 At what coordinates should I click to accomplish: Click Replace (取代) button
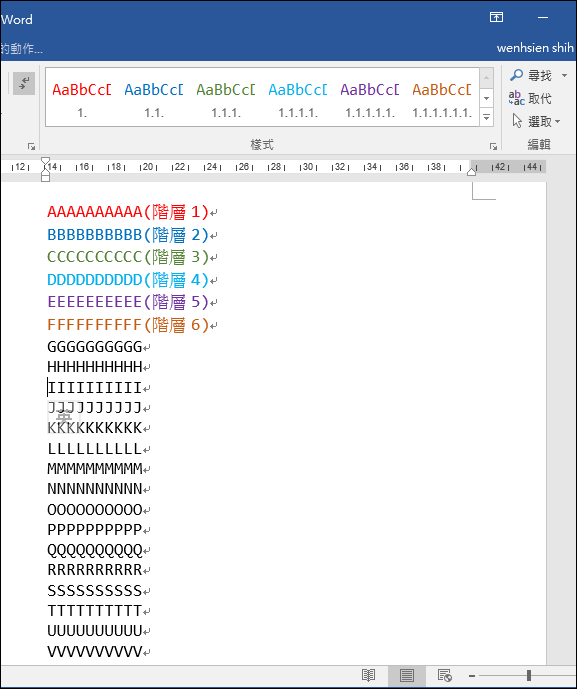(x=530, y=98)
